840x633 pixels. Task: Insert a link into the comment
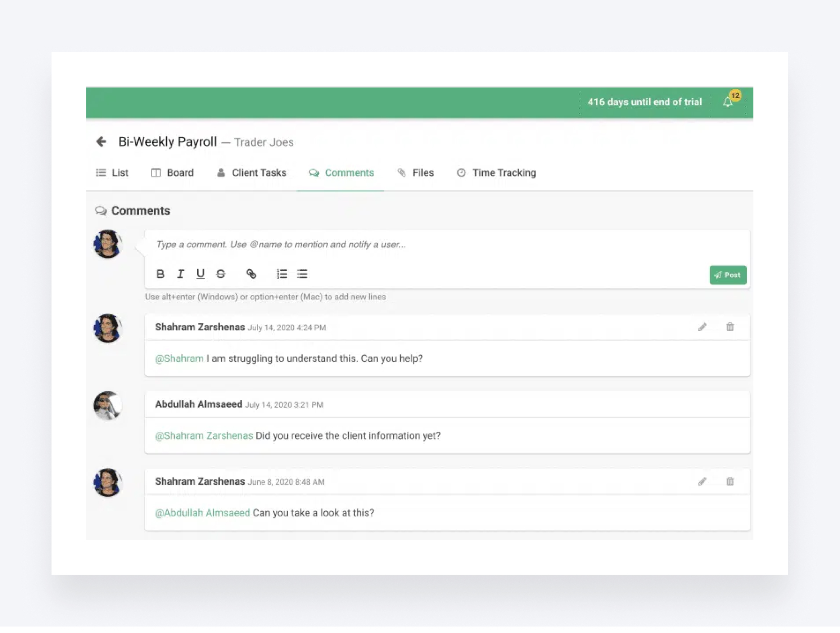[252, 274]
